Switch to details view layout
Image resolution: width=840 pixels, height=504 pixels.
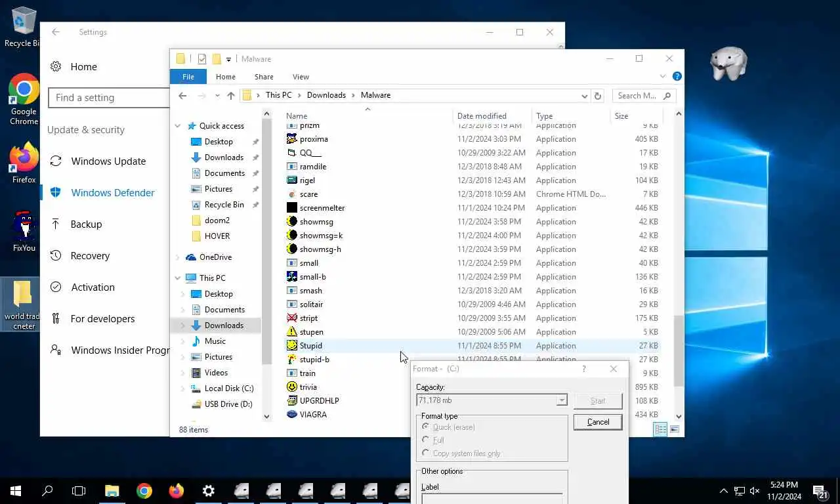[660, 429]
